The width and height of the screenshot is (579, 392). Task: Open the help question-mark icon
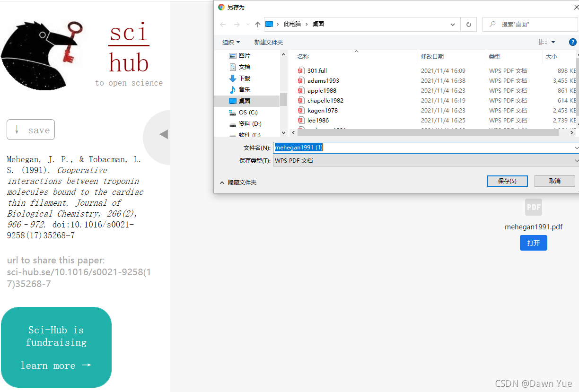tap(573, 42)
